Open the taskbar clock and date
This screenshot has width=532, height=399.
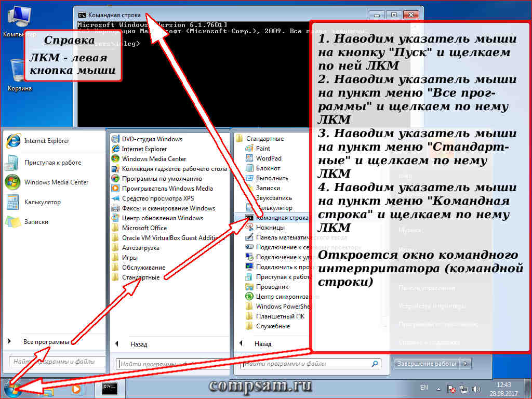coord(503,389)
